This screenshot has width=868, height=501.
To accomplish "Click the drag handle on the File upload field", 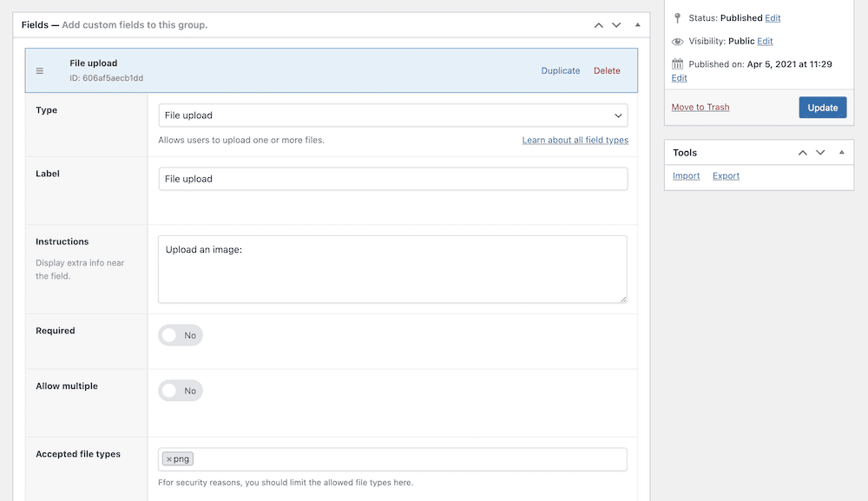I will coord(39,70).
